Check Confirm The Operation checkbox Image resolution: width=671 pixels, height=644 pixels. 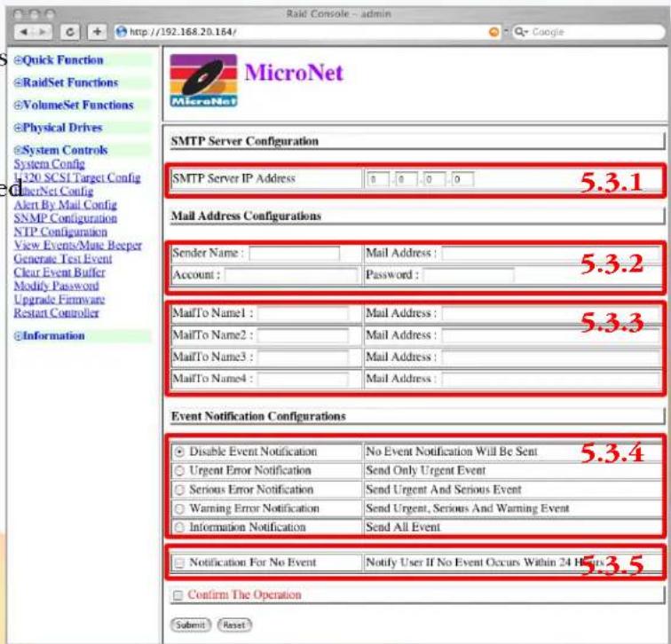[178, 595]
